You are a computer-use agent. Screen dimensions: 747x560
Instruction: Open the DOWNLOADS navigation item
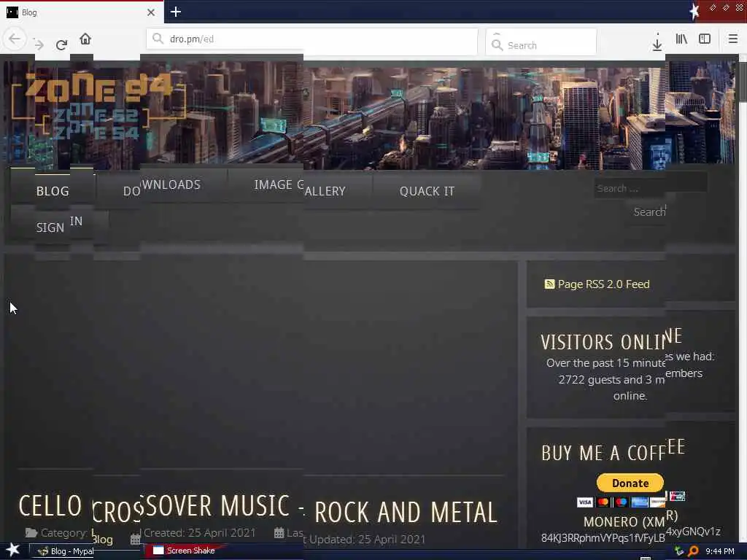click(162, 187)
